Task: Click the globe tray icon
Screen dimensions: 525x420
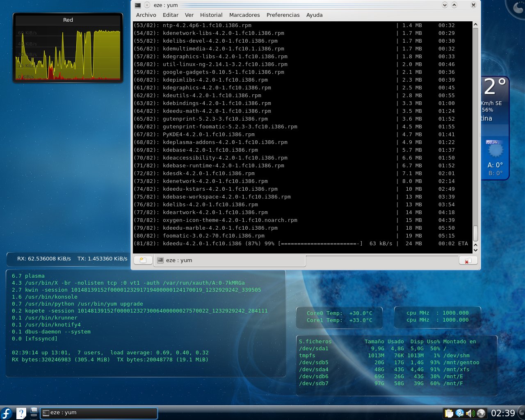Action: 481,413
